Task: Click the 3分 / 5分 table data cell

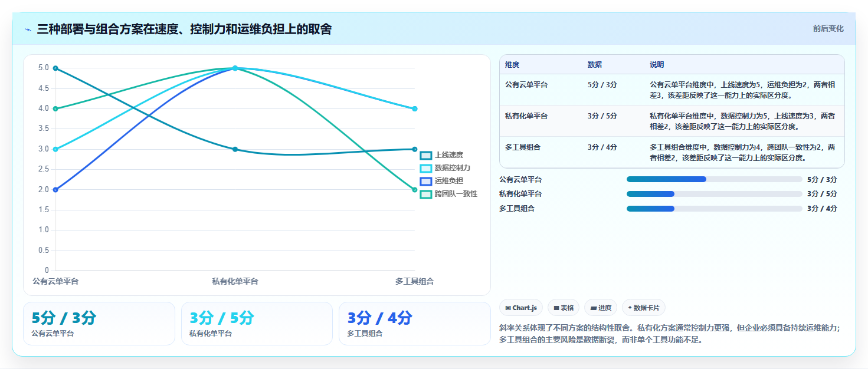Action: pos(602,116)
